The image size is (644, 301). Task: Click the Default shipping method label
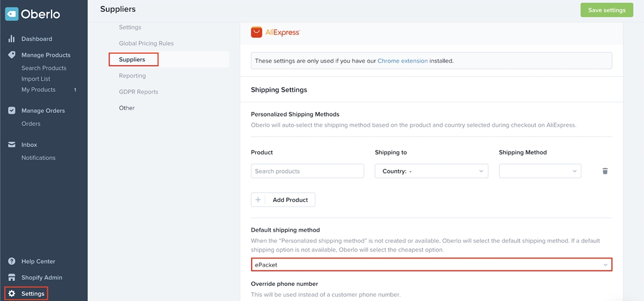click(285, 230)
